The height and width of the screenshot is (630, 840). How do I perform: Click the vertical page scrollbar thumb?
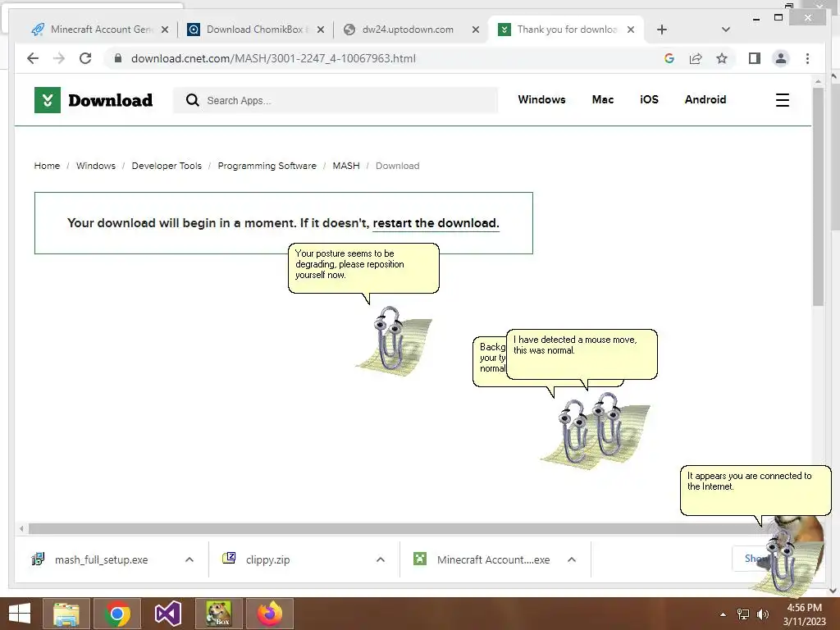(x=818, y=196)
